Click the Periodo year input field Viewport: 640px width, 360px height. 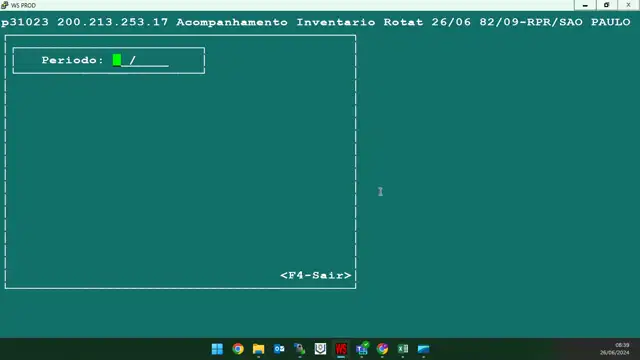coord(152,60)
